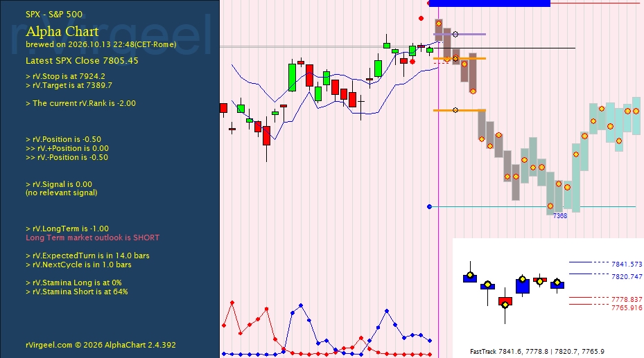Click the blue bar atop the chart
The width and height of the screenshot is (644, 358).
click(489, 3)
